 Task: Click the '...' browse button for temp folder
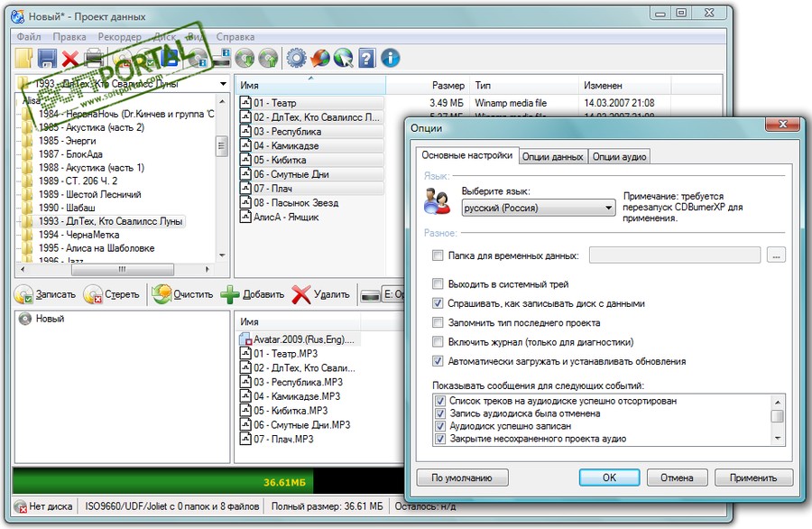click(x=776, y=255)
